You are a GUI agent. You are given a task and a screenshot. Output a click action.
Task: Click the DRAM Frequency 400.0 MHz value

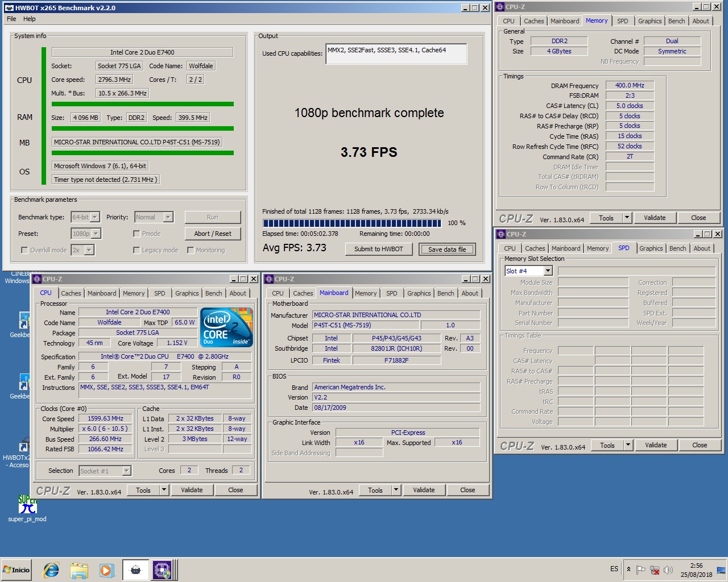click(630, 85)
